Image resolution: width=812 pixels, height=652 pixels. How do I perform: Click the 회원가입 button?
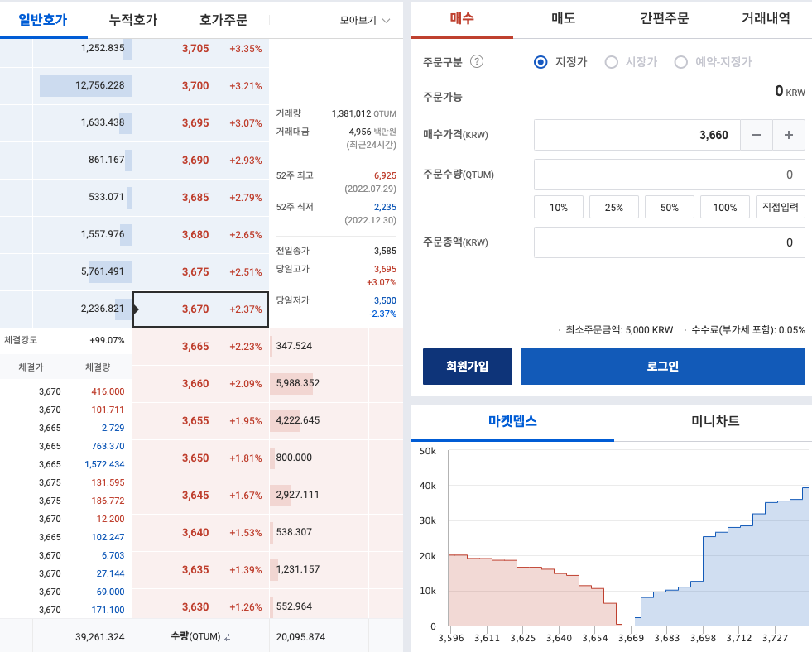468,366
